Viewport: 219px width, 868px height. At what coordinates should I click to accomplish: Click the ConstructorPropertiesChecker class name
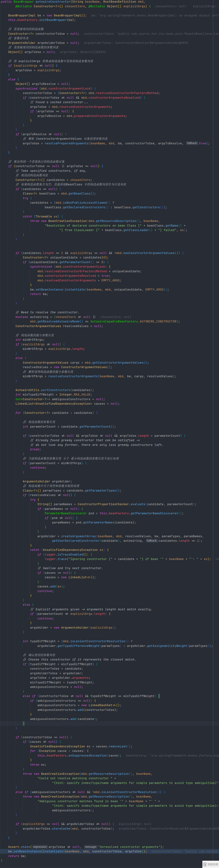click(x=103, y=504)
